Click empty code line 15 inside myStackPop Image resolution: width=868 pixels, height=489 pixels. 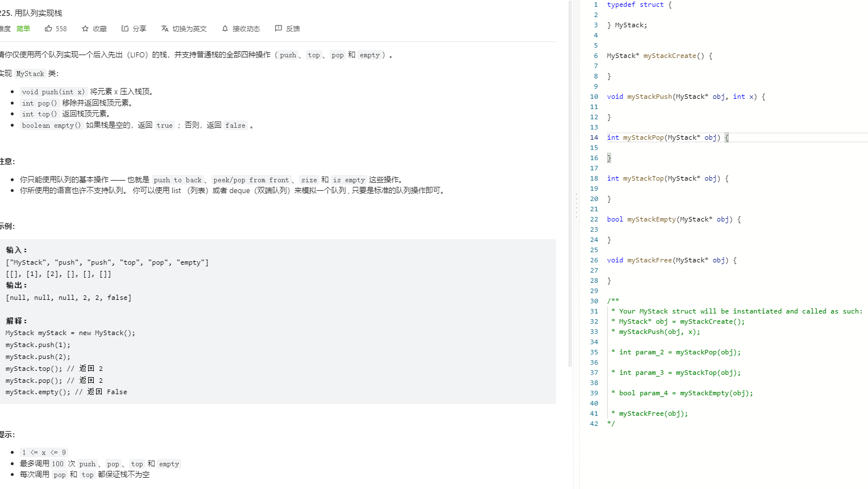pyautogui.click(x=737, y=148)
